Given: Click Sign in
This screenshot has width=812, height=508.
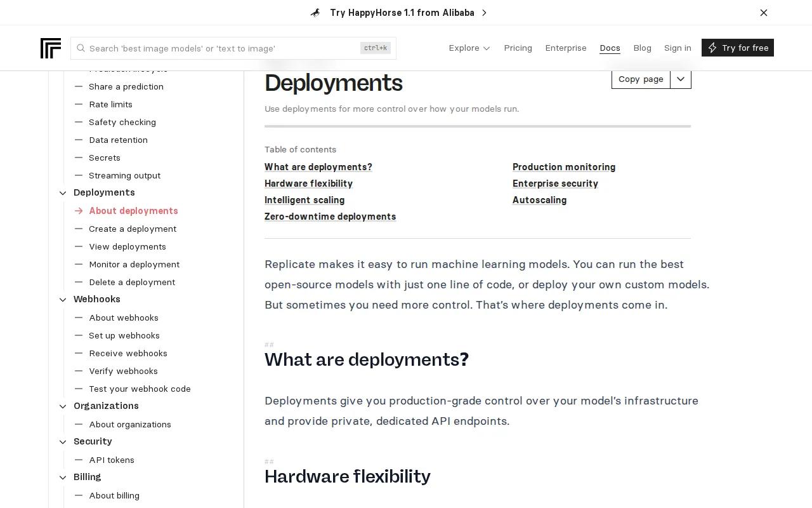Looking at the screenshot, I should point(678,48).
